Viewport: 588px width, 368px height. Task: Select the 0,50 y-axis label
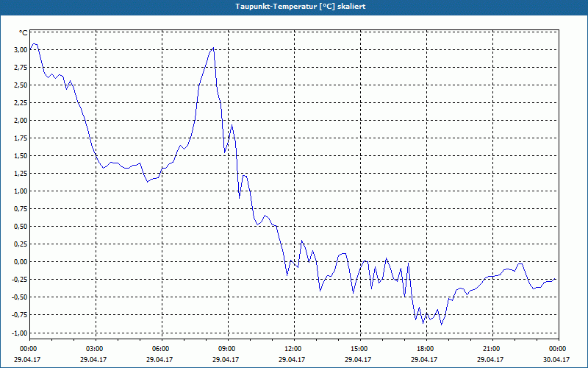pos(21,226)
